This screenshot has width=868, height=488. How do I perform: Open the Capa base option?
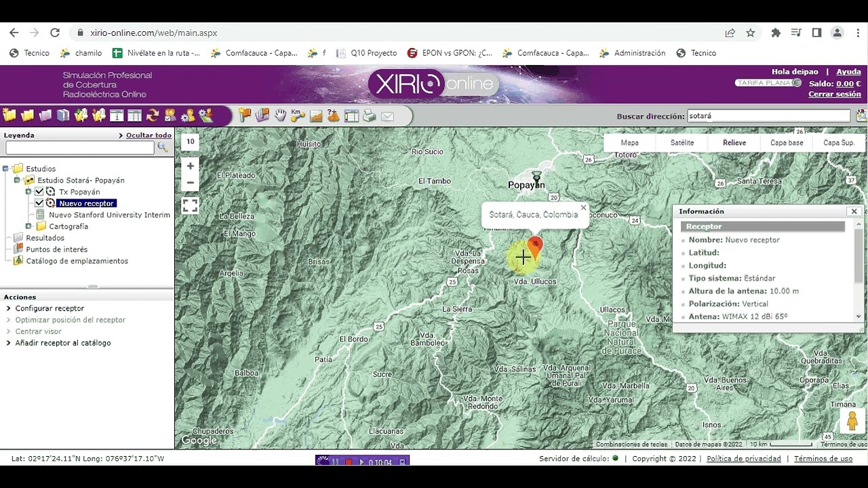click(787, 142)
